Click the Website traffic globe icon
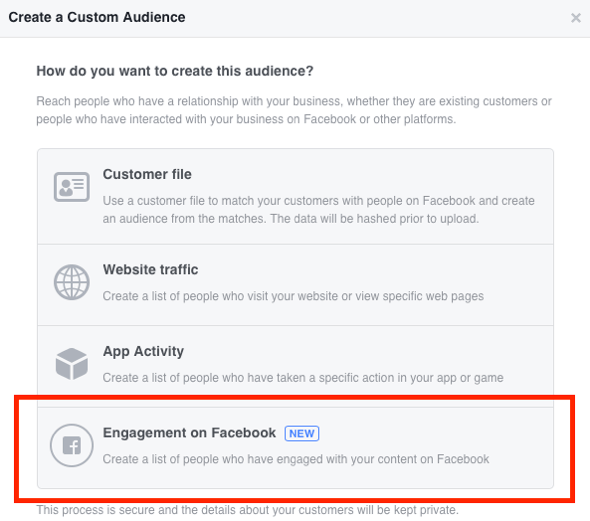 pos(71,282)
